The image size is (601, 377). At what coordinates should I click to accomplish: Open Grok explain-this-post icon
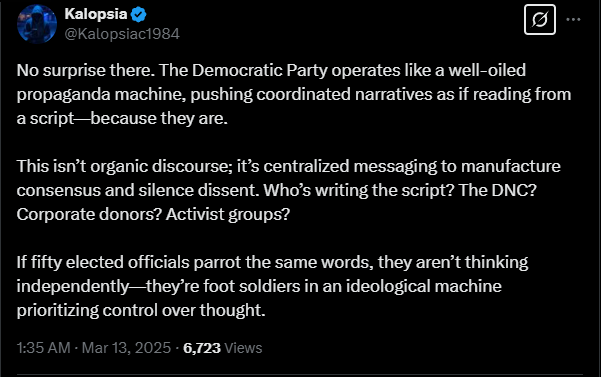tap(540, 20)
